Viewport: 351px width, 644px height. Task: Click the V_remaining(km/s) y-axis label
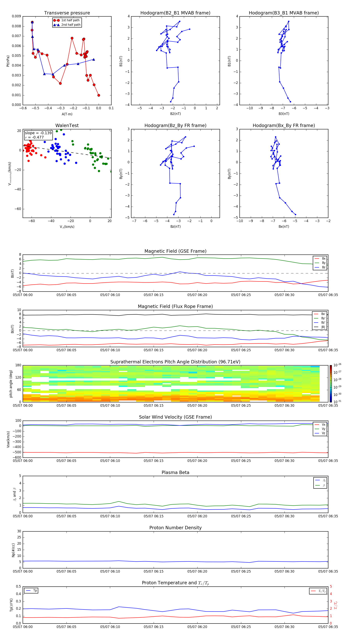(10, 173)
